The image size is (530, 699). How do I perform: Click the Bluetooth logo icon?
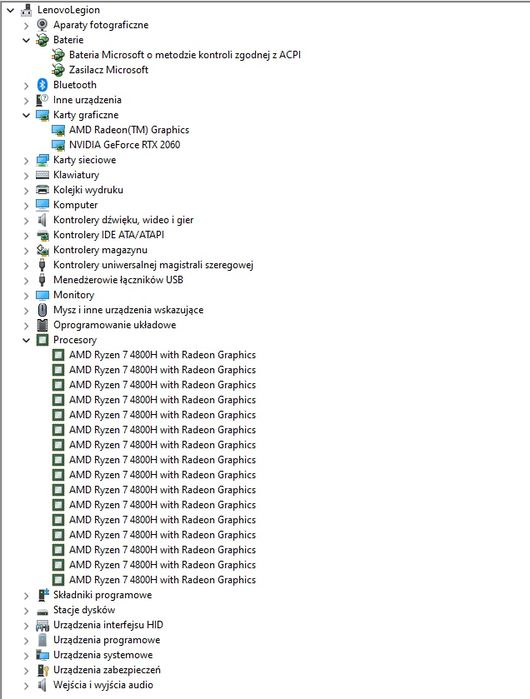[x=42, y=85]
